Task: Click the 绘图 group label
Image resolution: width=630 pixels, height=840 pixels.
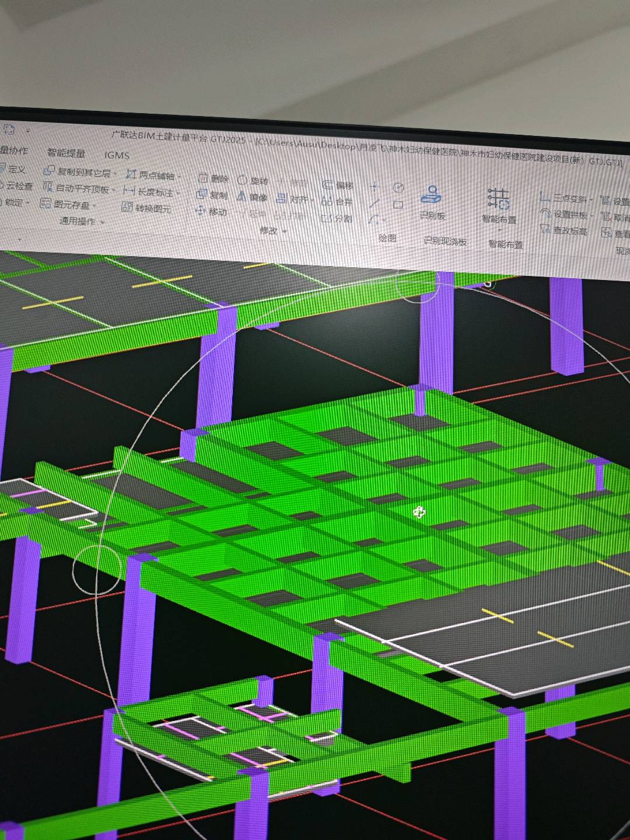Action: click(387, 238)
